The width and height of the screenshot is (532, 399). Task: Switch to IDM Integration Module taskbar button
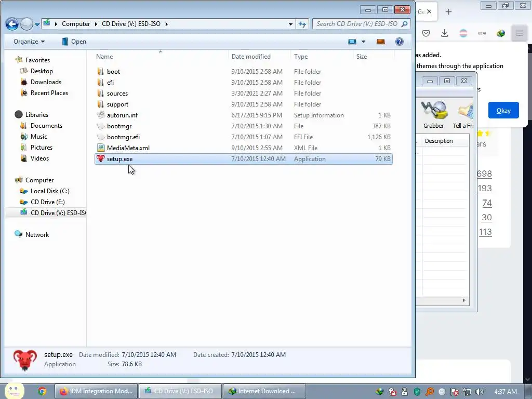coord(96,391)
